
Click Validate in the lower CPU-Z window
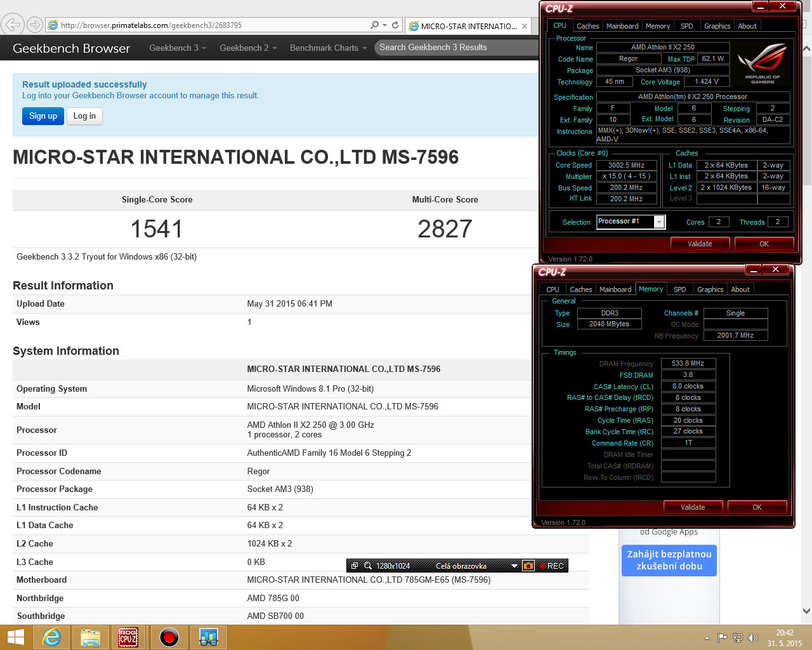click(x=693, y=507)
